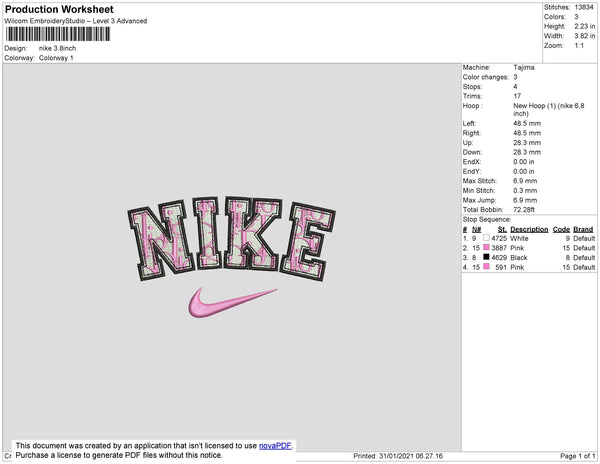Image resolution: width=600 pixels, height=464 pixels.
Task: Select the colorway value 'Colorway 1'
Action: click(56, 58)
